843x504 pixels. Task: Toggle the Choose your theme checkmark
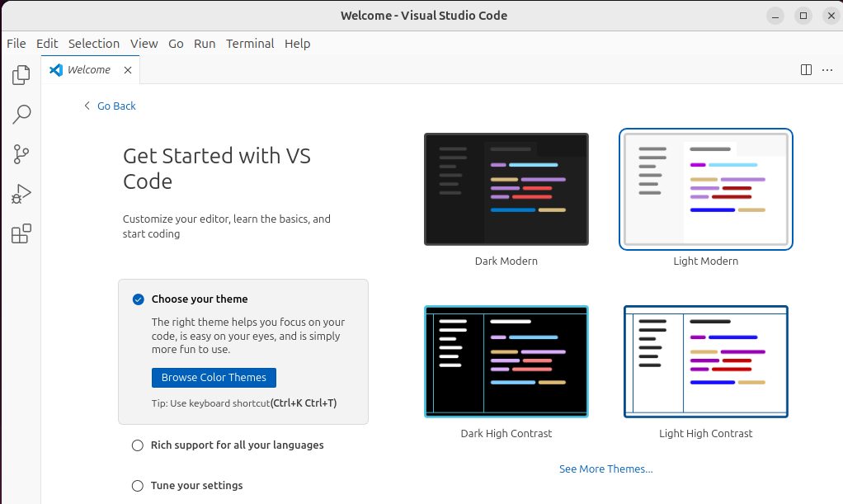click(139, 299)
